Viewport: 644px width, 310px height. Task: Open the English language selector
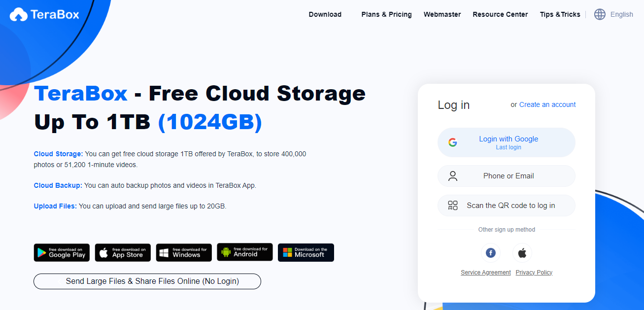click(x=621, y=14)
